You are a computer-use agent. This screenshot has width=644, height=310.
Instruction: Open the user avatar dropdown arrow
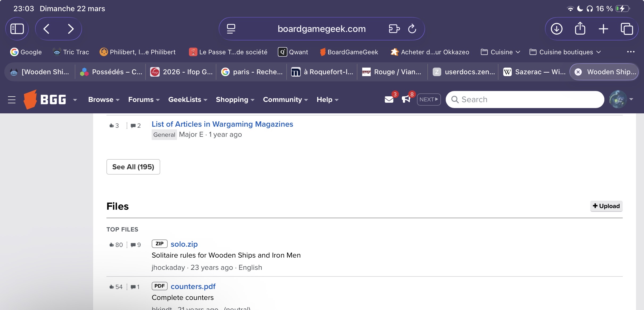631,99
